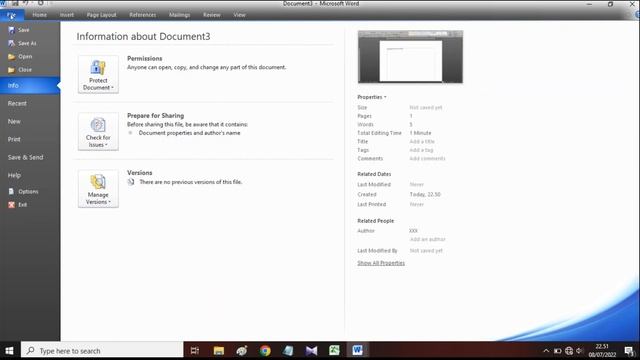Click the quick access Save icon in title bar

tap(15, 3)
